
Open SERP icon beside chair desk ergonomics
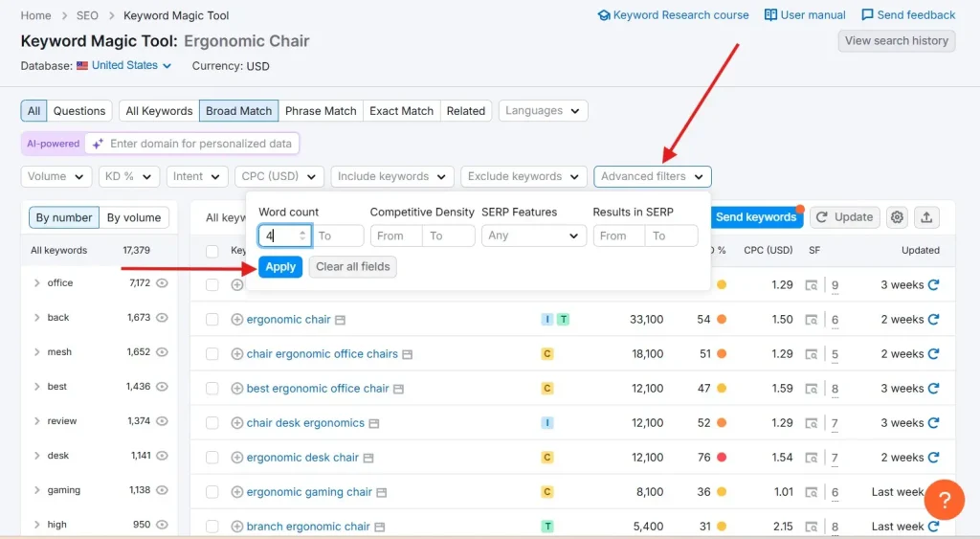pyautogui.click(x=374, y=423)
